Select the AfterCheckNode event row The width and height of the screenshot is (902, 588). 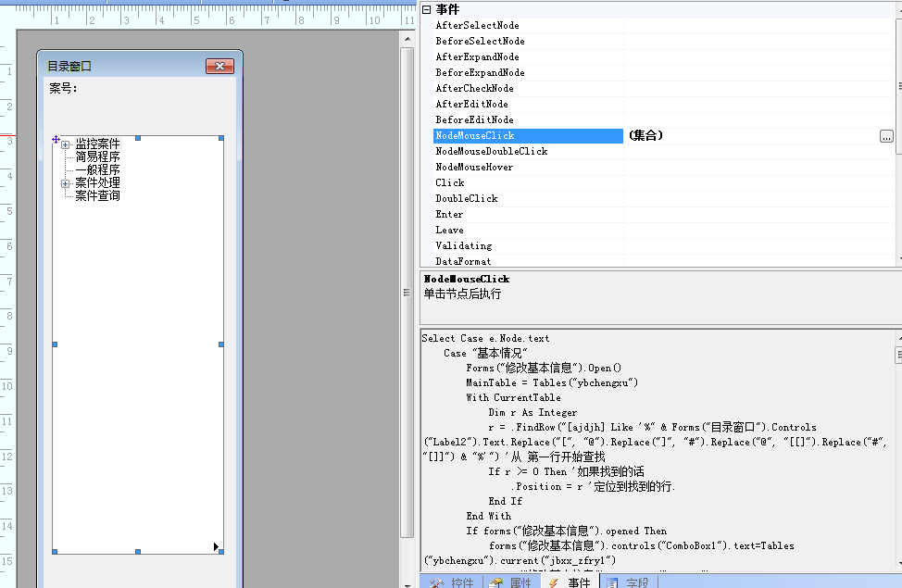pyautogui.click(x=474, y=89)
